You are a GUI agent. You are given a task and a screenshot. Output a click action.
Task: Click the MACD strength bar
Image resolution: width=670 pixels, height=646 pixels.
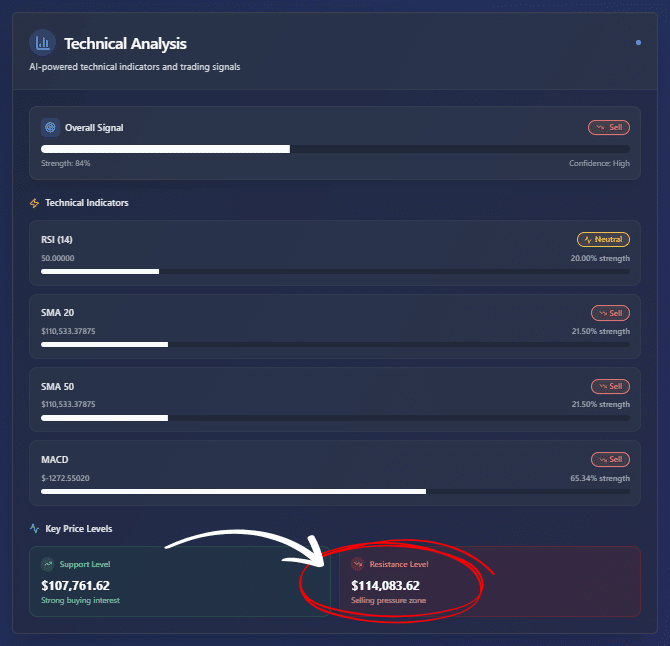point(335,491)
